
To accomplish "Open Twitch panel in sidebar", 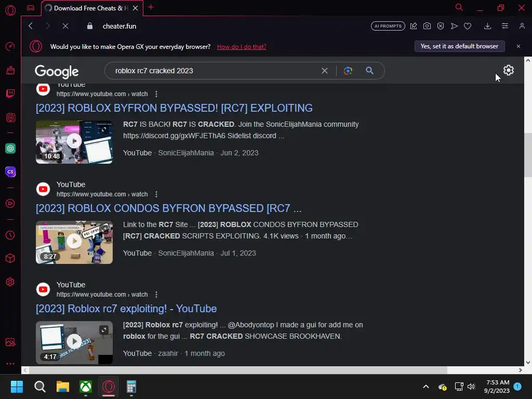I will click(10, 94).
